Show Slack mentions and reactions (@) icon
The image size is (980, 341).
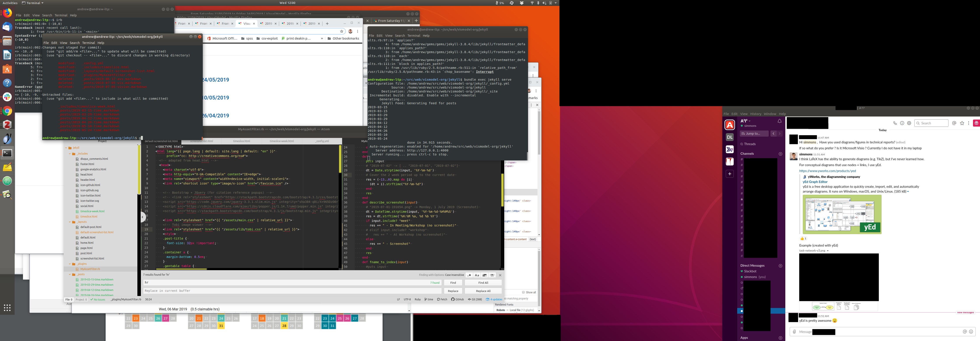click(954, 123)
